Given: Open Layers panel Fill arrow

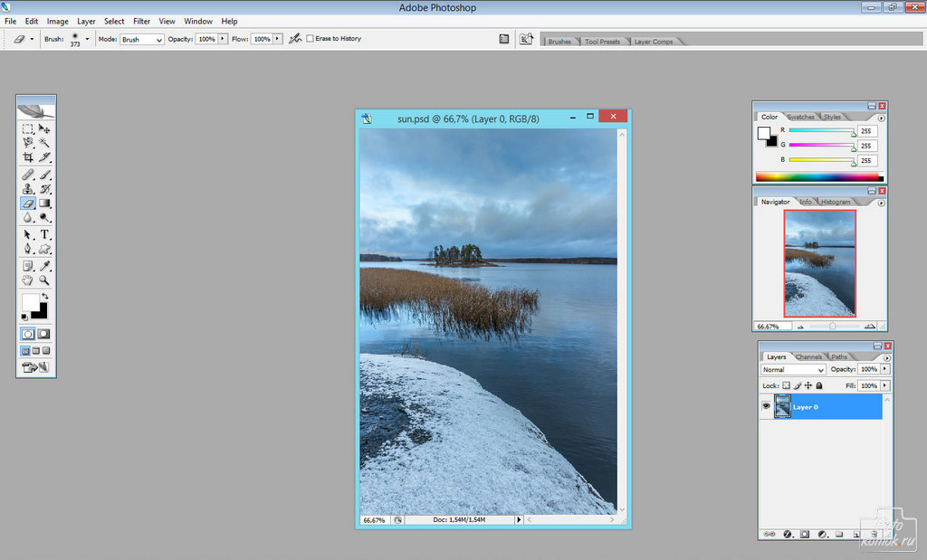Looking at the screenshot, I should (884, 385).
